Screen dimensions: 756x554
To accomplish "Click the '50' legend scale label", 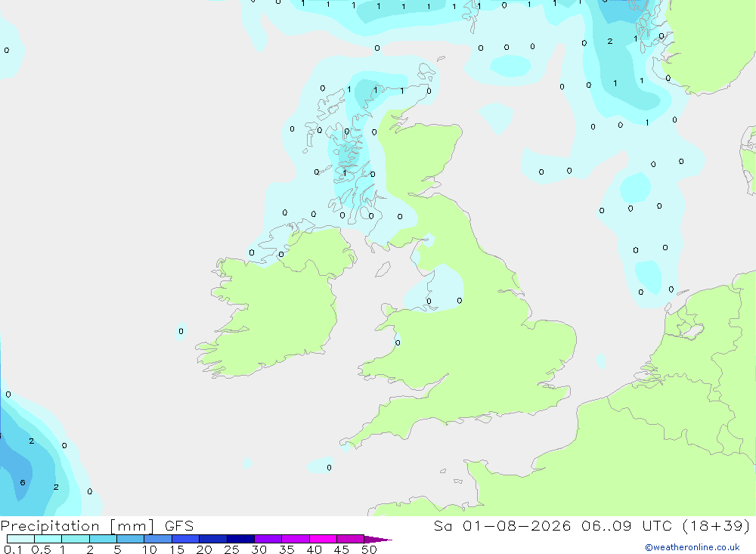I will (369, 549).
